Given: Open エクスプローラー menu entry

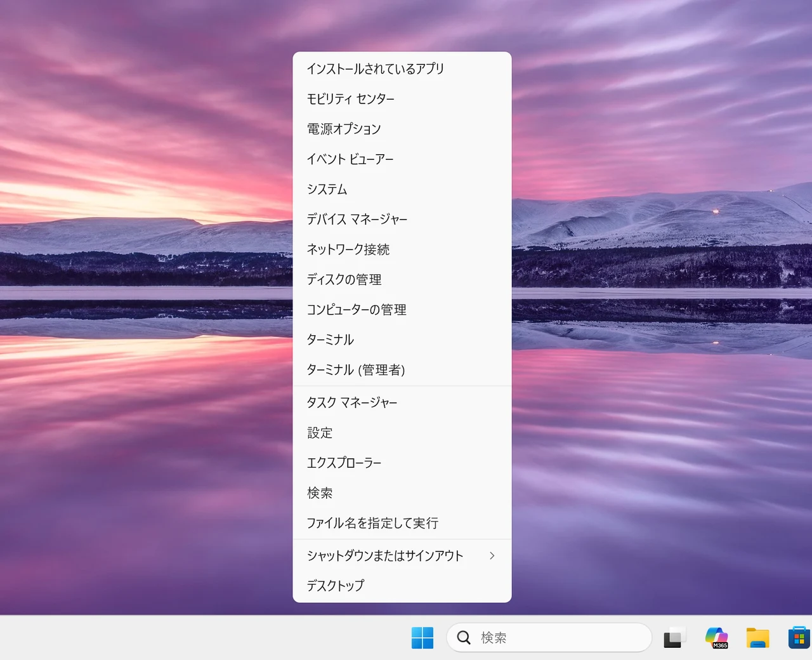Looking at the screenshot, I should [402, 463].
